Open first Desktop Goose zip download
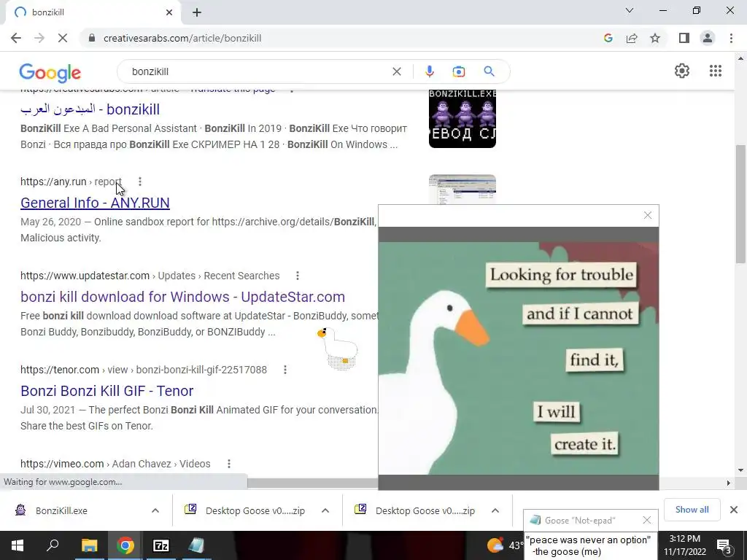Screen dimensions: 747x560 246,510
